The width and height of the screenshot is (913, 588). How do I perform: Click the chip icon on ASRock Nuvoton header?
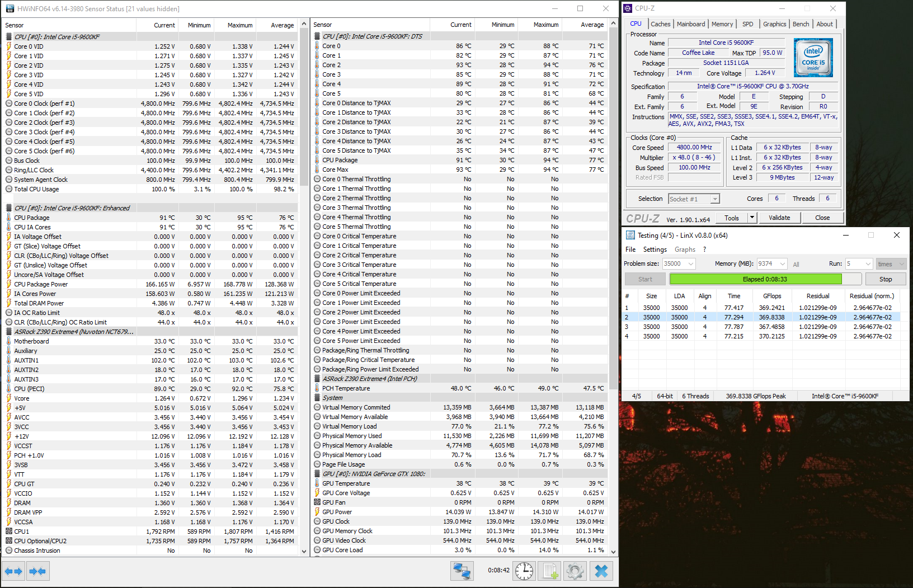point(9,332)
